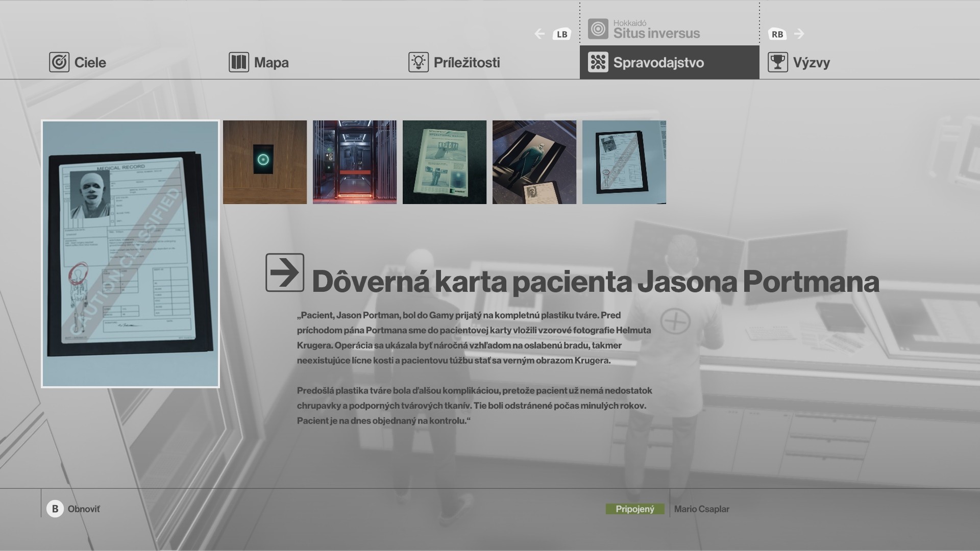Click the Mapa folded map icon
The width and height of the screenshot is (980, 551).
click(x=239, y=62)
